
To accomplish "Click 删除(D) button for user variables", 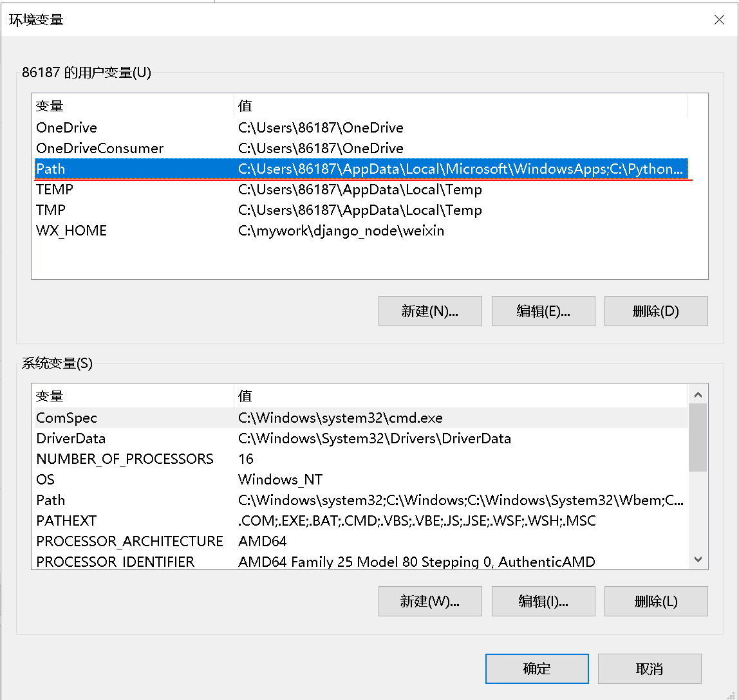I will pyautogui.click(x=656, y=311).
